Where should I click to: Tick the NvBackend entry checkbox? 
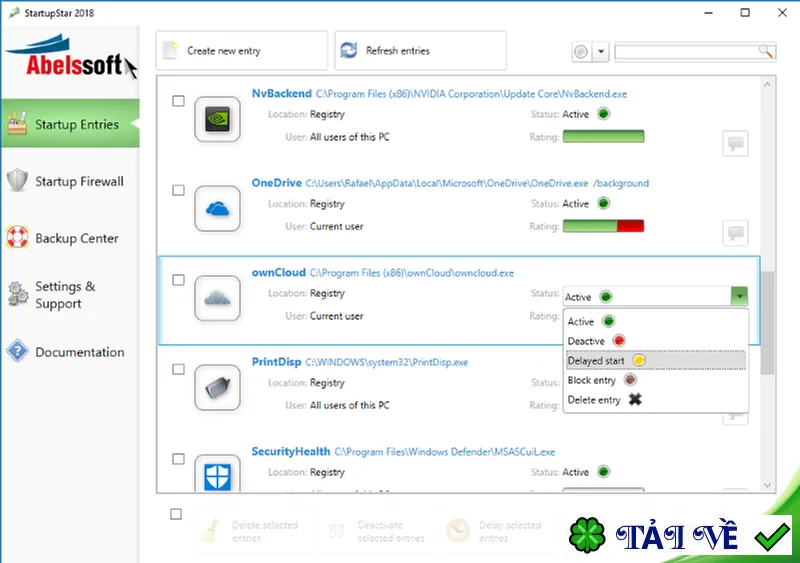[178, 101]
